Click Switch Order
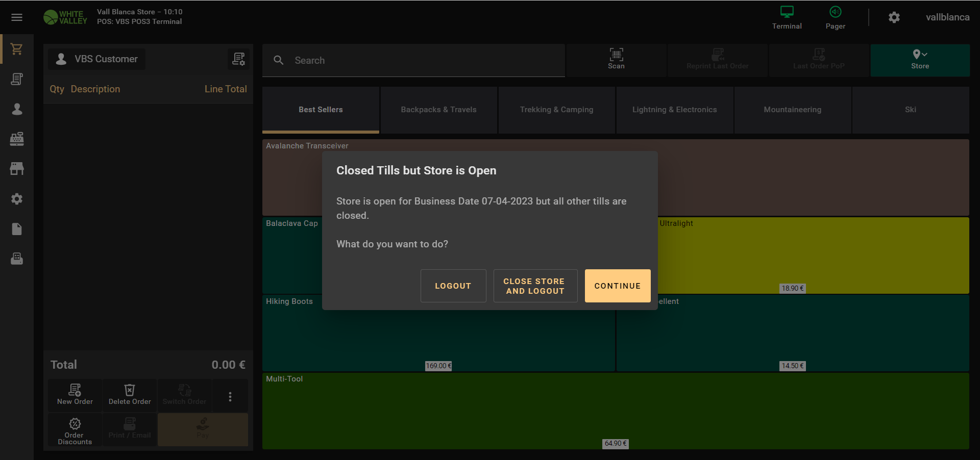The width and height of the screenshot is (980, 460). 184,395
